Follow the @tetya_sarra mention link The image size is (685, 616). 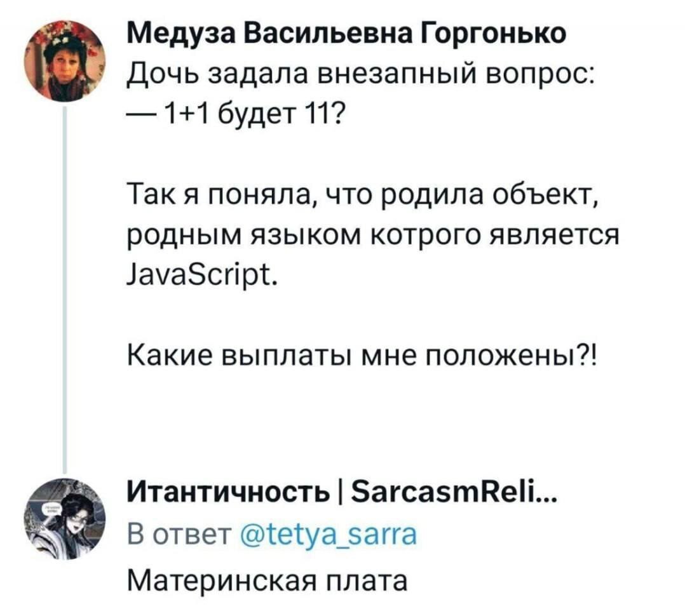coord(329,534)
